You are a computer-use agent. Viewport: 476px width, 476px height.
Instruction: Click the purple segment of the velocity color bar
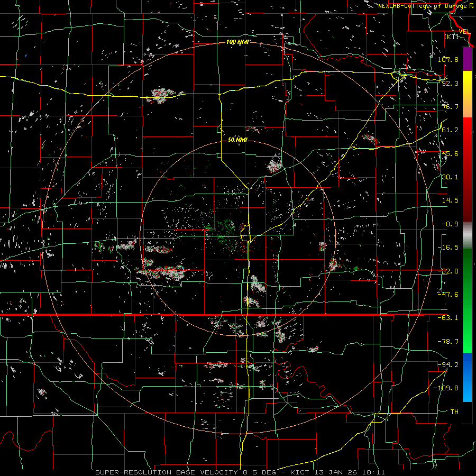tap(467, 59)
